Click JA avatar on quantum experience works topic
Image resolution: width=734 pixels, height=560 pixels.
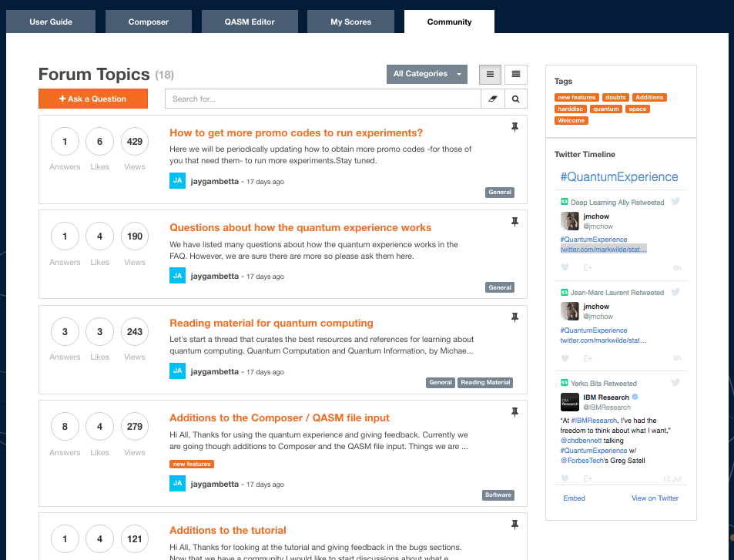177,275
